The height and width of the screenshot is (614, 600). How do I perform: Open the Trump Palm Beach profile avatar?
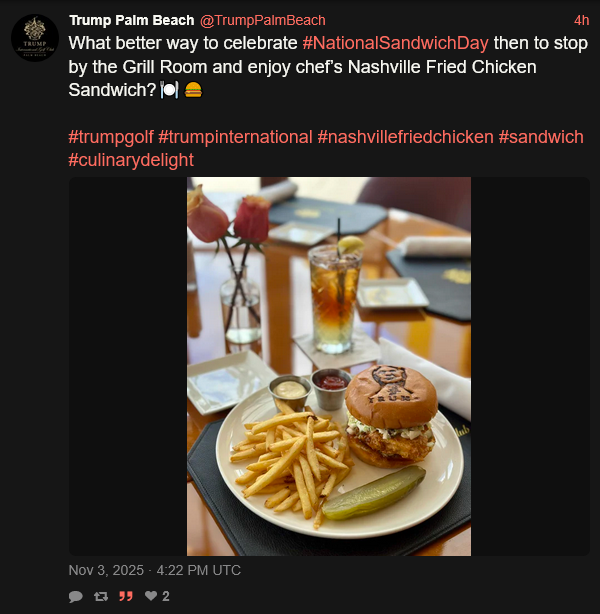coord(34,39)
